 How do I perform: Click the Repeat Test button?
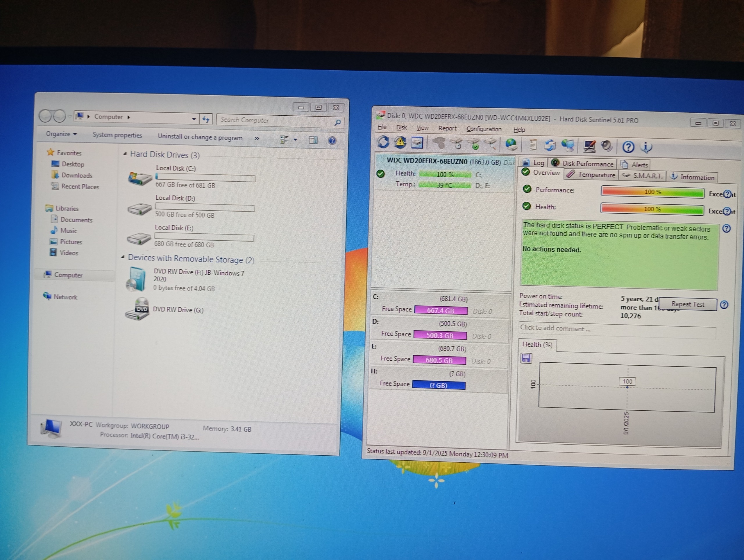[x=688, y=304]
